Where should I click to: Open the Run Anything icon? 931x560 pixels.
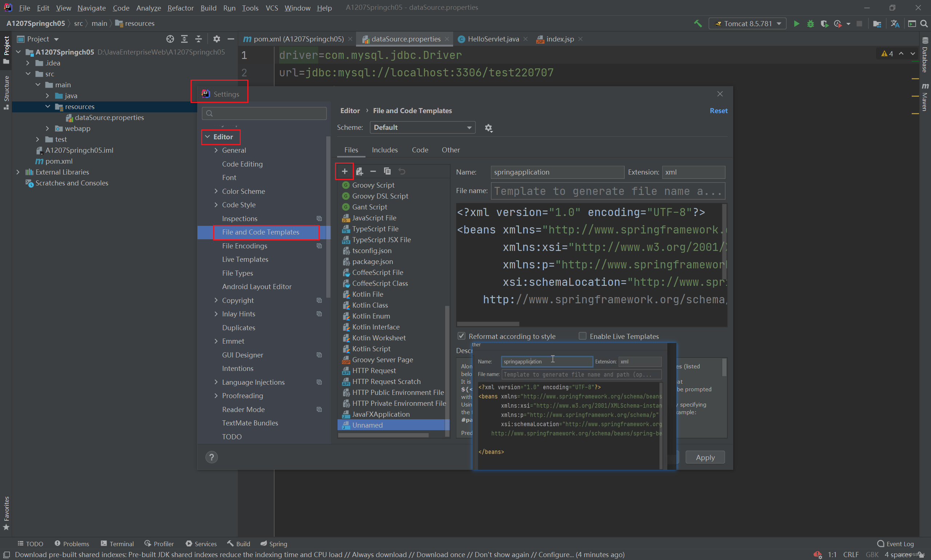[912, 24]
